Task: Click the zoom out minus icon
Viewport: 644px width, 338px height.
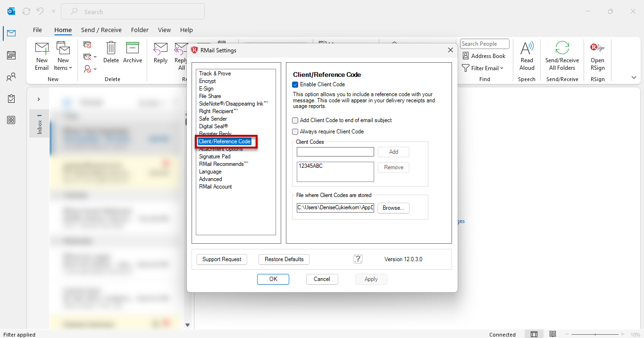Action: point(567,334)
